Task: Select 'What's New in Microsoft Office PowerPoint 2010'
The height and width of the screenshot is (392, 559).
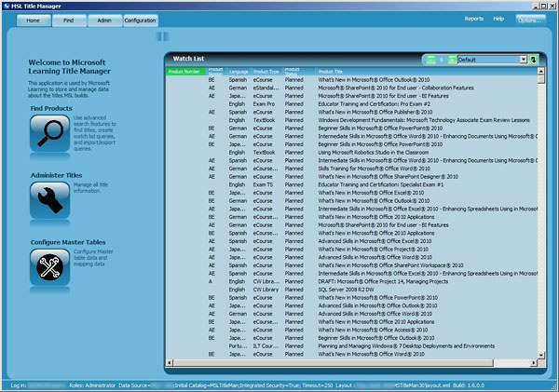Action: coord(352,298)
